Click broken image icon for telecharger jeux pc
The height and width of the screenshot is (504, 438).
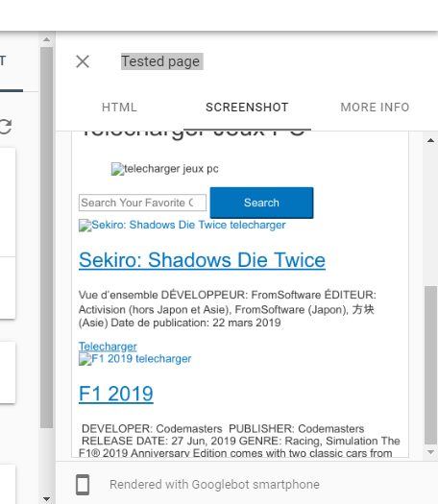(x=117, y=169)
